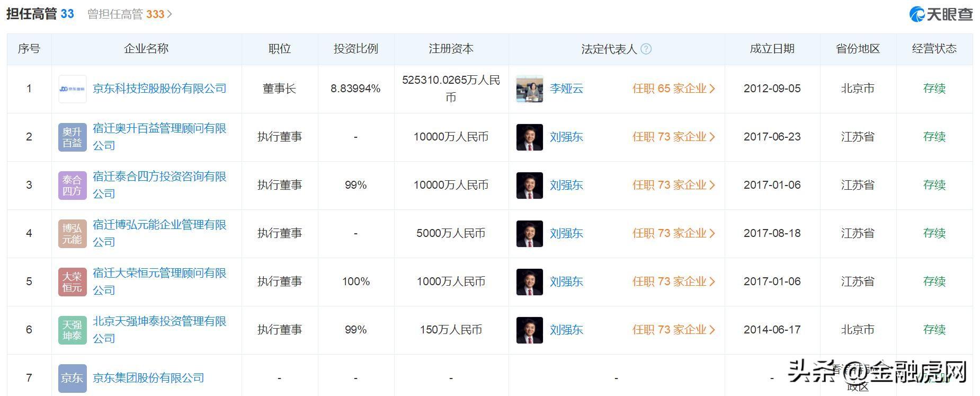Open 李娅云 profile link
The height and width of the screenshot is (396, 980).
coord(566,89)
